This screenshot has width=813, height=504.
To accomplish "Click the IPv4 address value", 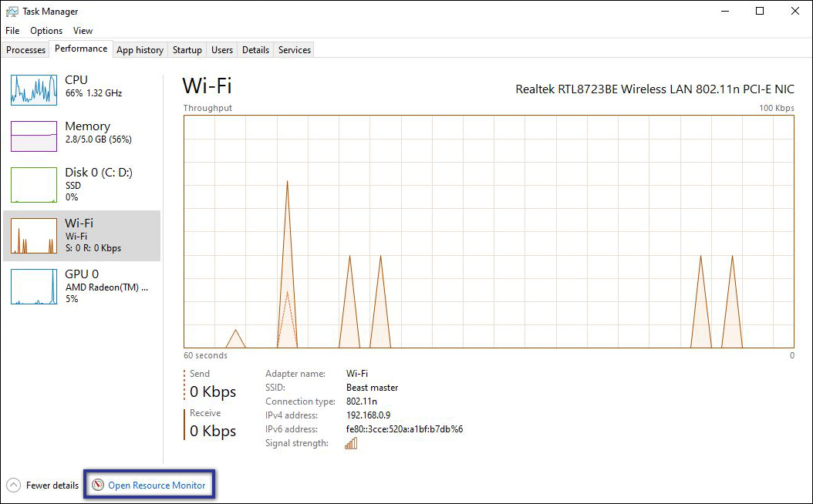I will click(x=369, y=415).
